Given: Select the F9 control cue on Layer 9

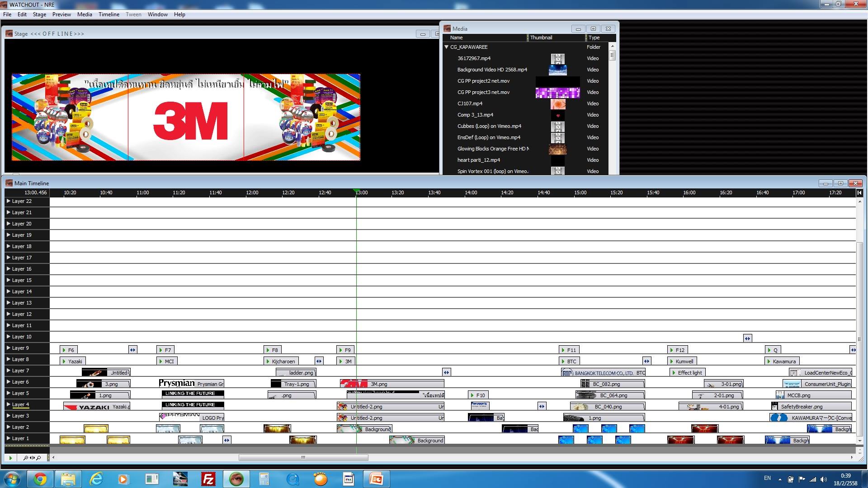Looking at the screenshot, I should pos(346,350).
